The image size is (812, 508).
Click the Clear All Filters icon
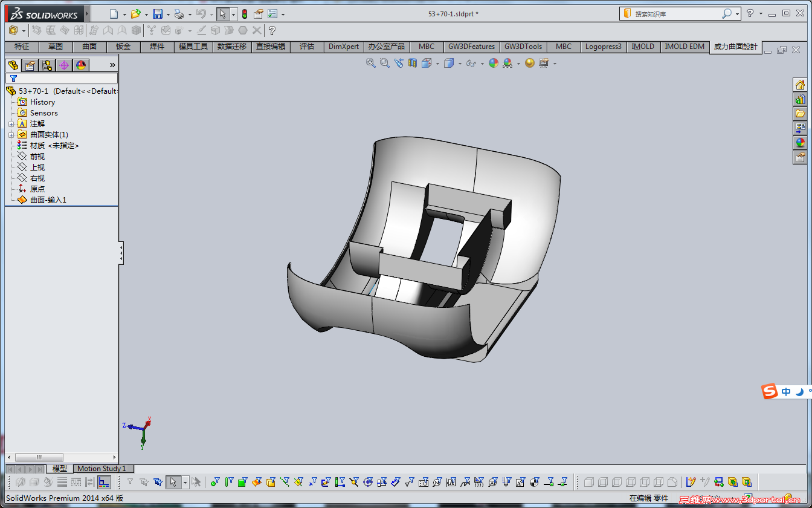144,482
